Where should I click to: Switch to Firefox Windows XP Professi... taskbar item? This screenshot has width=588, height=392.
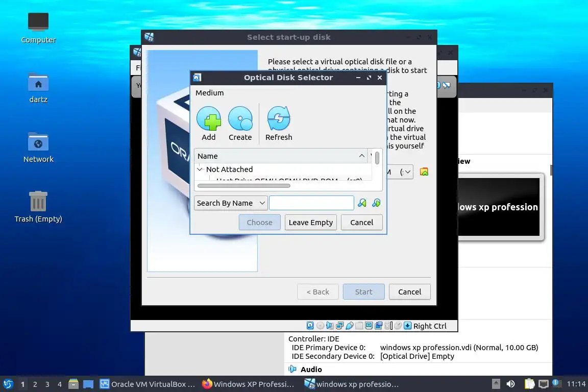point(248,384)
